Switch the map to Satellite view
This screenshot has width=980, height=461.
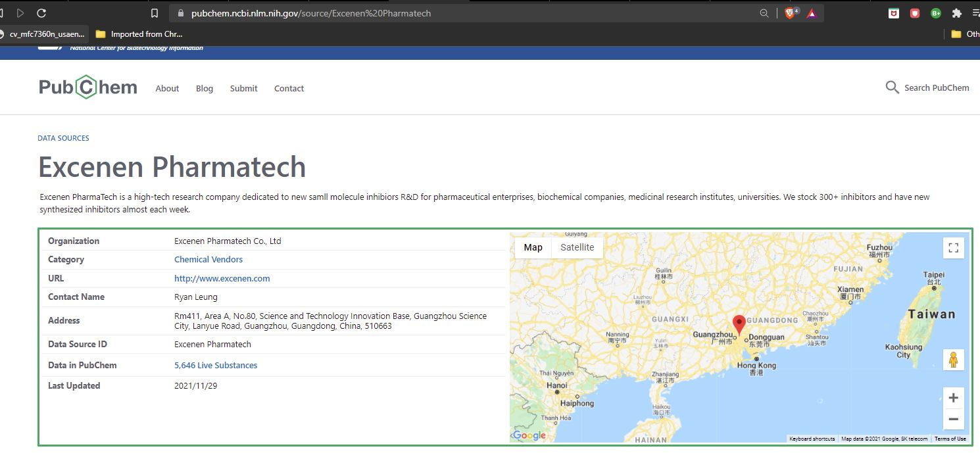click(x=577, y=247)
